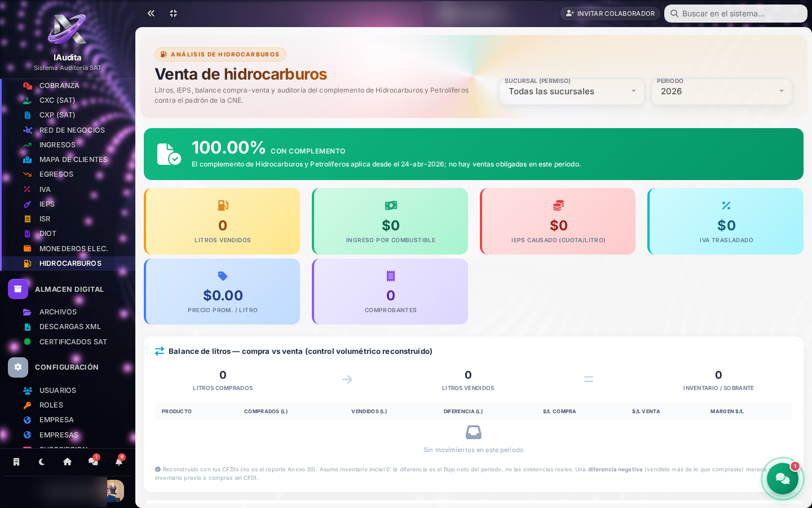Open the floating chat support button
Image resolution: width=812 pixels, height=508 pixels.
pos(783,479)
